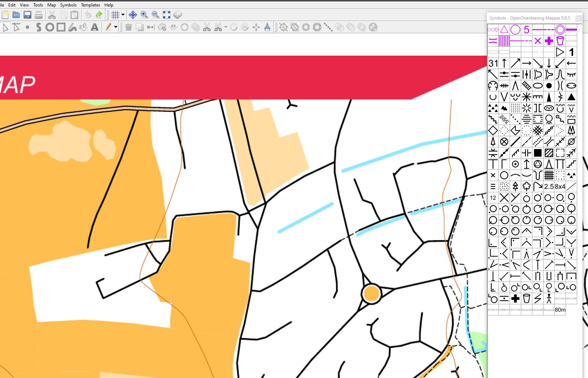Undo the last map edit
This screenshot has height=378, width=588.
pyautogui.click(x=87, y=14)
